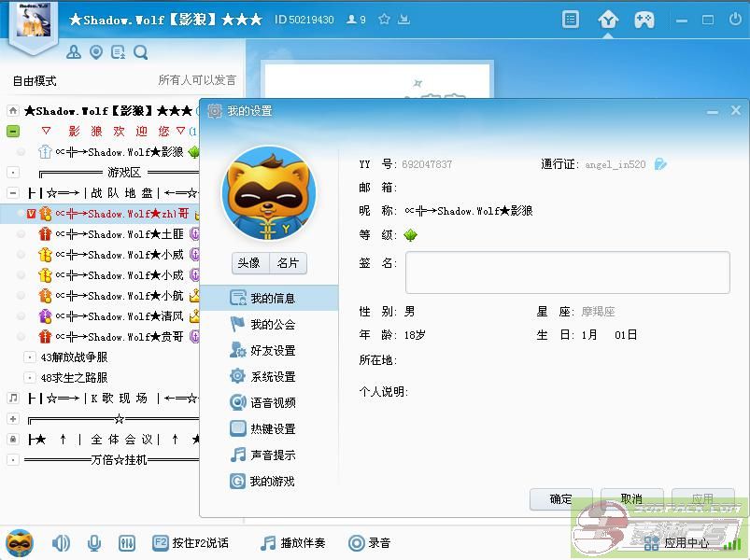This screenshot has height=560, width=750.
Task: Click the birthday month 1月 field
Action: pos(589,335)
